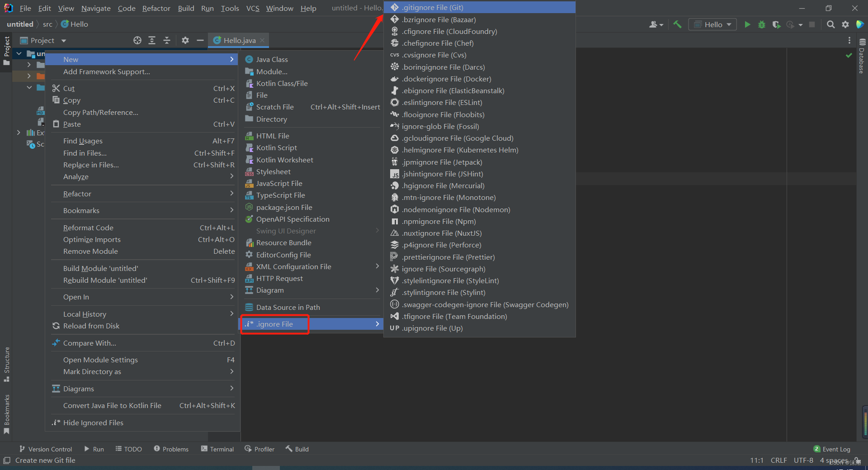Expand the External Libraries tree node
The image size is (868, 470).
click(x=19, y=133)
